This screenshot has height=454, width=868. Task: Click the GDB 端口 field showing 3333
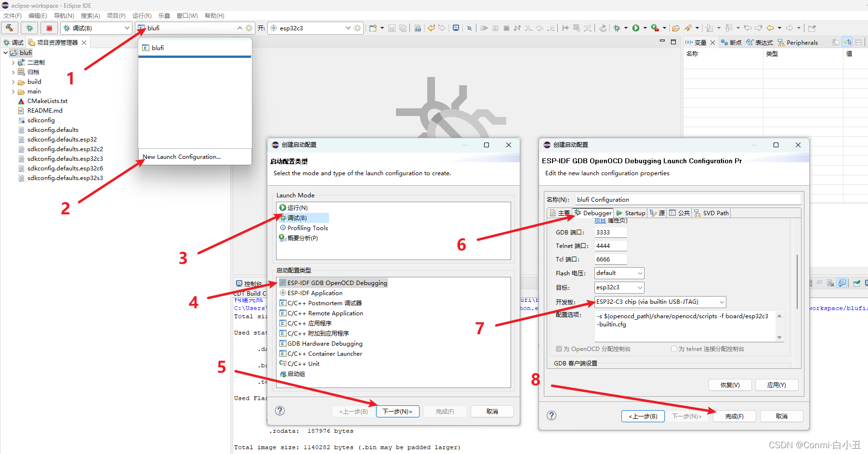610,233
